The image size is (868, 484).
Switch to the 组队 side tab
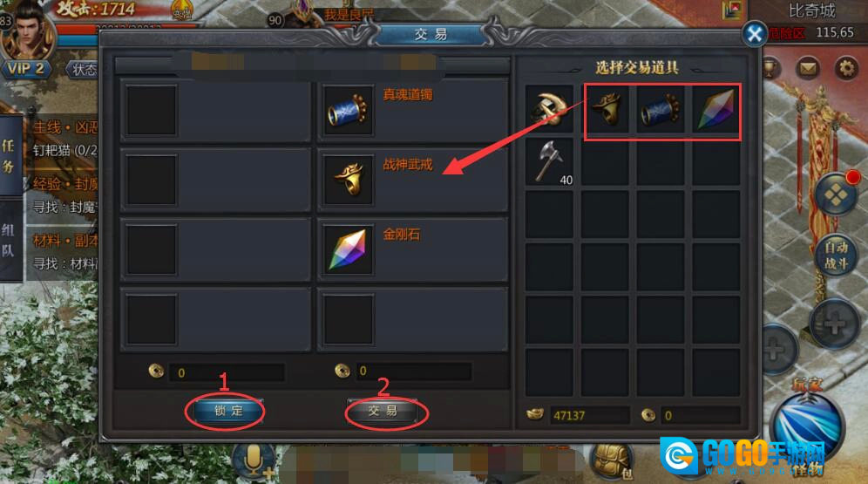pos(9,241)
